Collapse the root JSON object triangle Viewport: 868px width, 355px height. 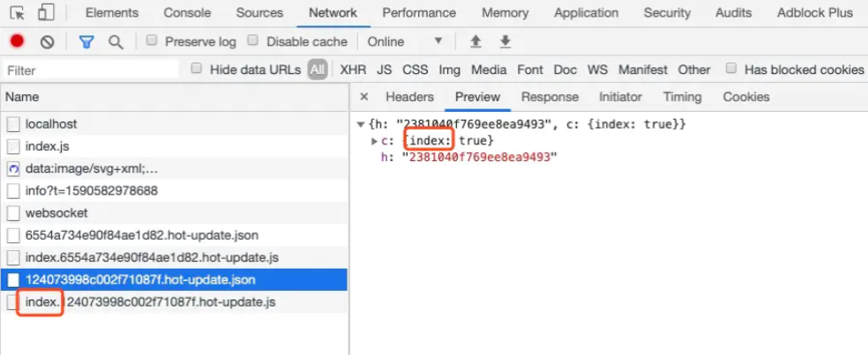pos(361,125)
